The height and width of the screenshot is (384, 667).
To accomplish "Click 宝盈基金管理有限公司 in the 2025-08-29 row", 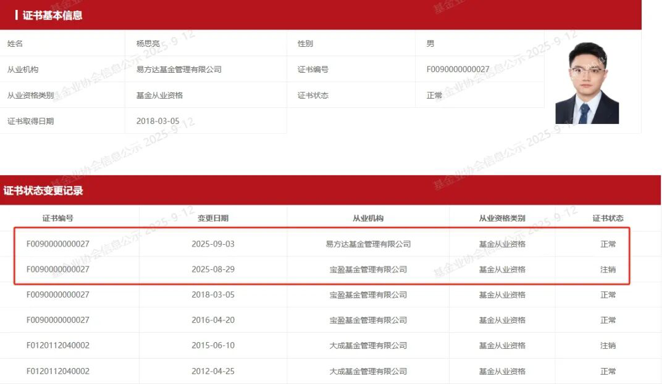I will (x=368, y=269).
